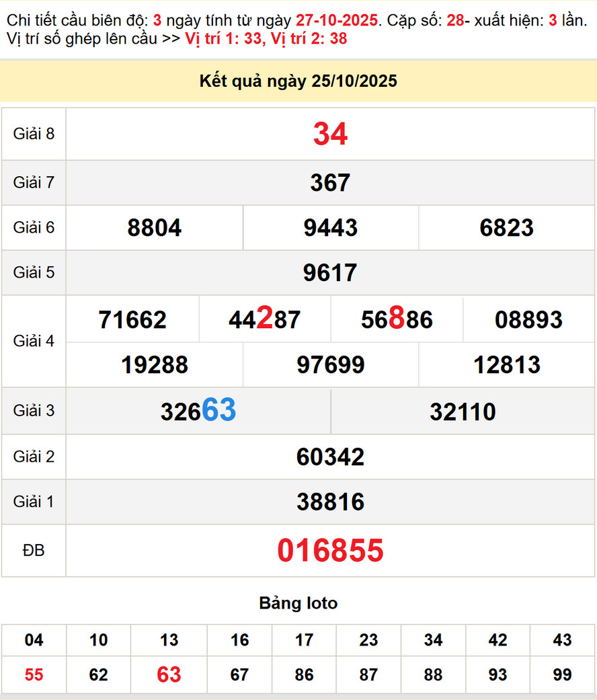
Task: Select the Giải 2 result 60342
Action: coord(330,457)
